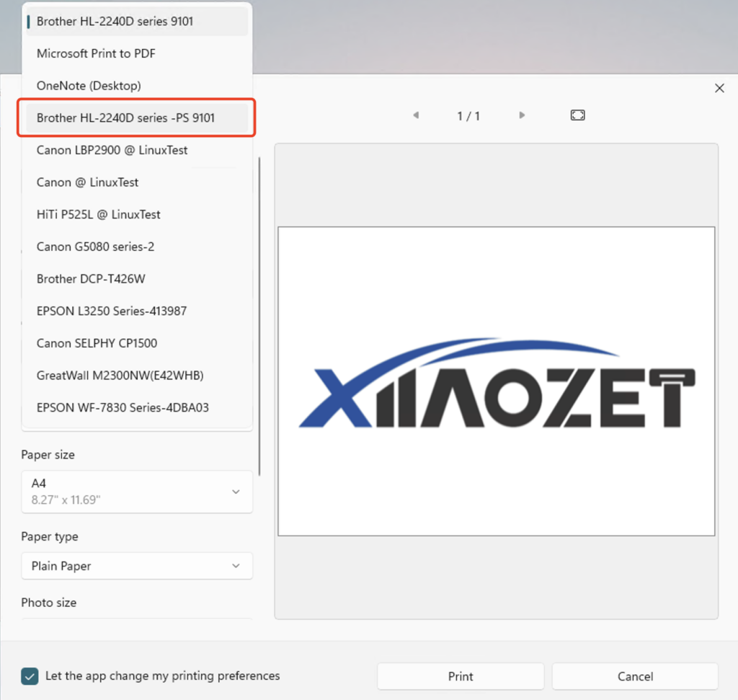Click the Print button
Image resolution: width=738 pixels, height=700 pixels.
click(x=461, y=676)
